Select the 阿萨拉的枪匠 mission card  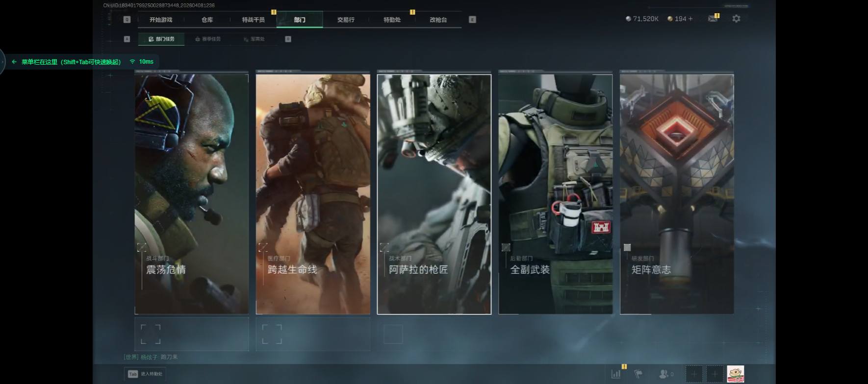click(x=434, y=194)
